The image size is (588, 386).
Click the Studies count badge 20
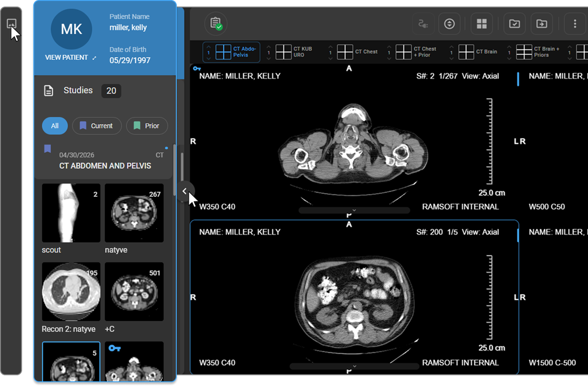click(x=111, y=91)
